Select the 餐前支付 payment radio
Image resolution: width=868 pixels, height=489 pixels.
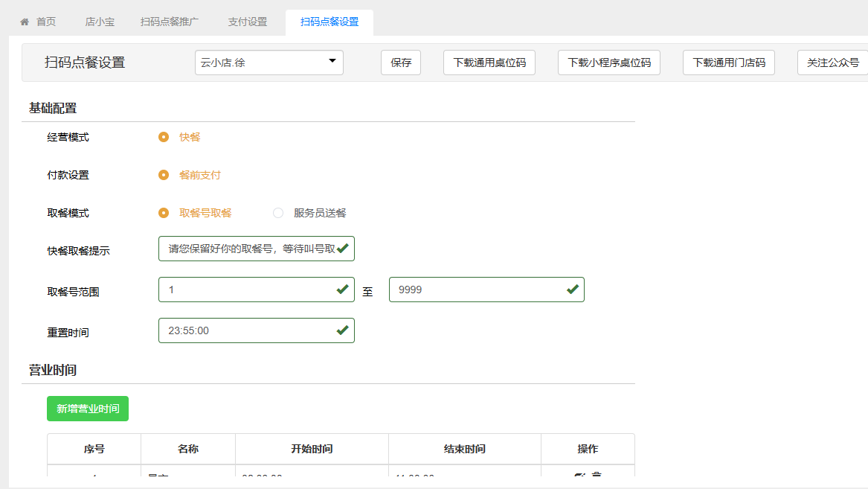(x=164, y=175)
